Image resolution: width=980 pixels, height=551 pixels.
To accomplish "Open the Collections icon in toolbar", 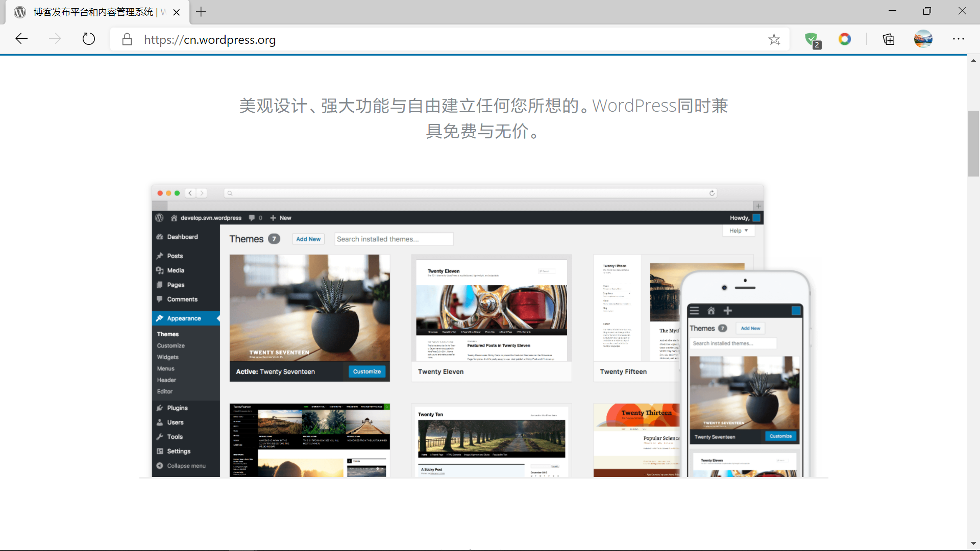I will [x=889, y=39].
